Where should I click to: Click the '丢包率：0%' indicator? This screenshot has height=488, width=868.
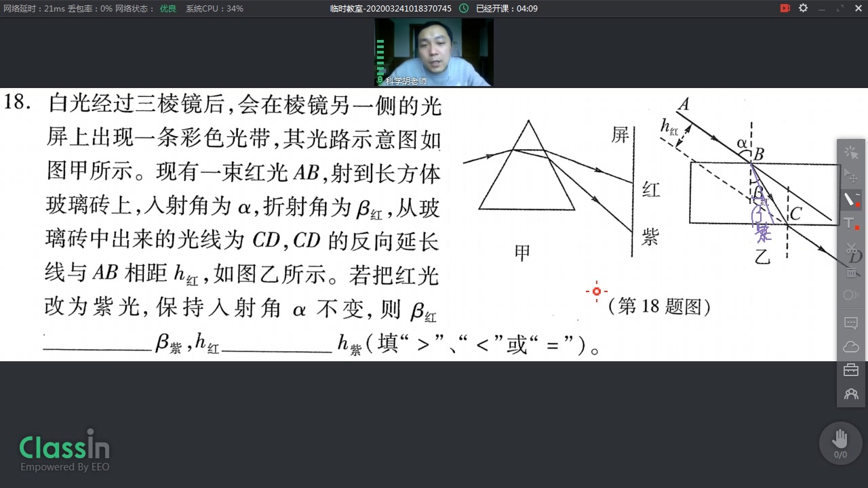click(90, 9)
